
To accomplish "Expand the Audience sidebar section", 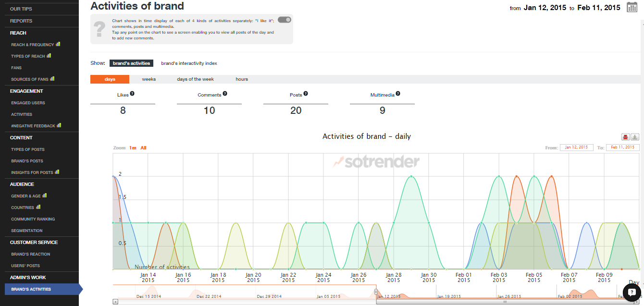I will 22,184.
